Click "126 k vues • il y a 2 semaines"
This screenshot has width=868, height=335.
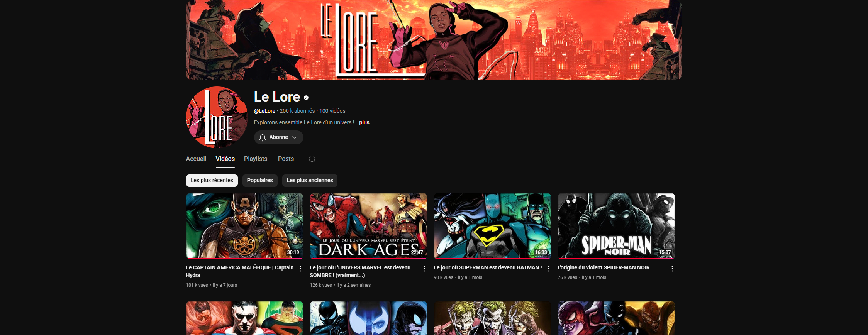click(x=340, y=285)
